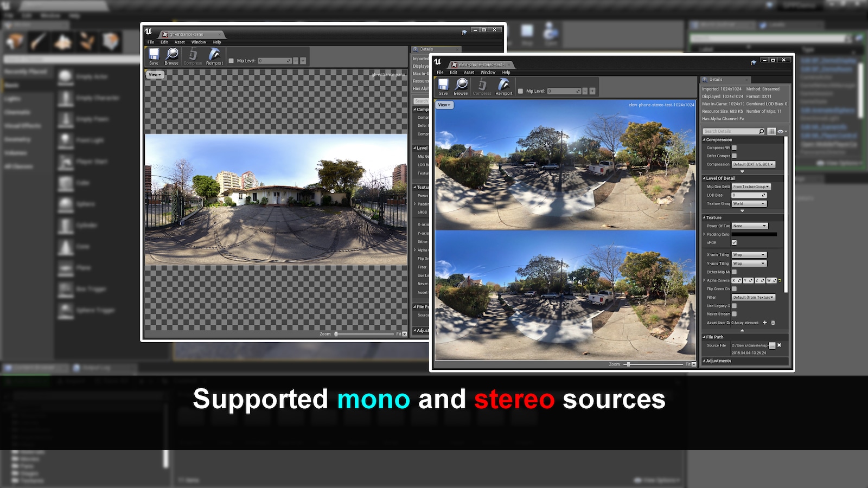Click the Fit button below the viewport
This screenshot has height=488, width=868.
687,365
